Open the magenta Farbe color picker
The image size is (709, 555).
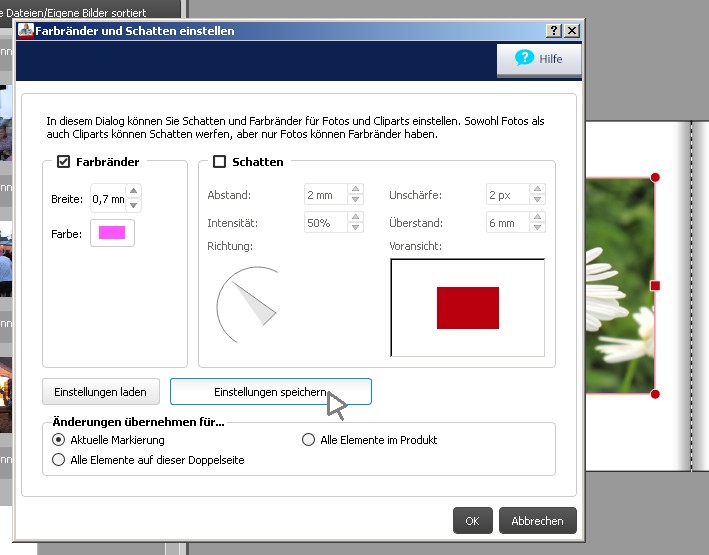[112, 233]
